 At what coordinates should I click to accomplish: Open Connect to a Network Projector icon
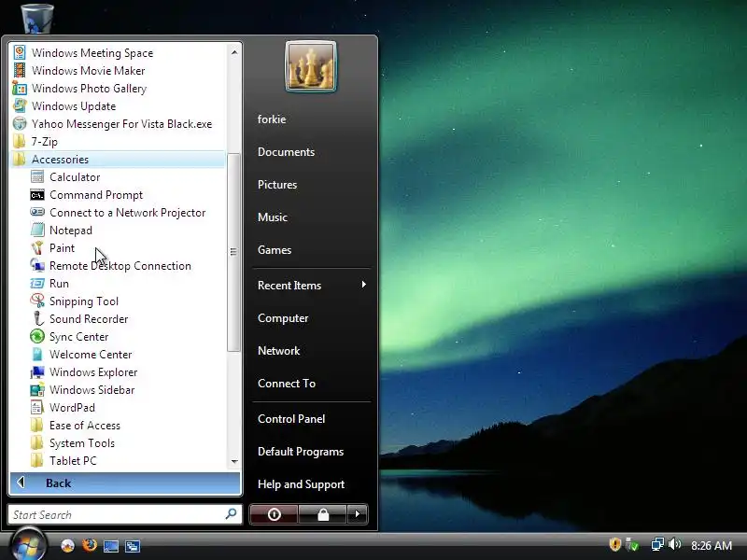[x=37, y=213]
